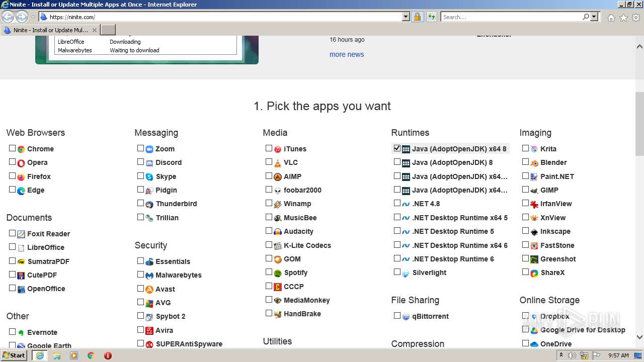The image size is (644, 362).
Task: Select the Ninite browser tab
Action: [x=50, y=30]
